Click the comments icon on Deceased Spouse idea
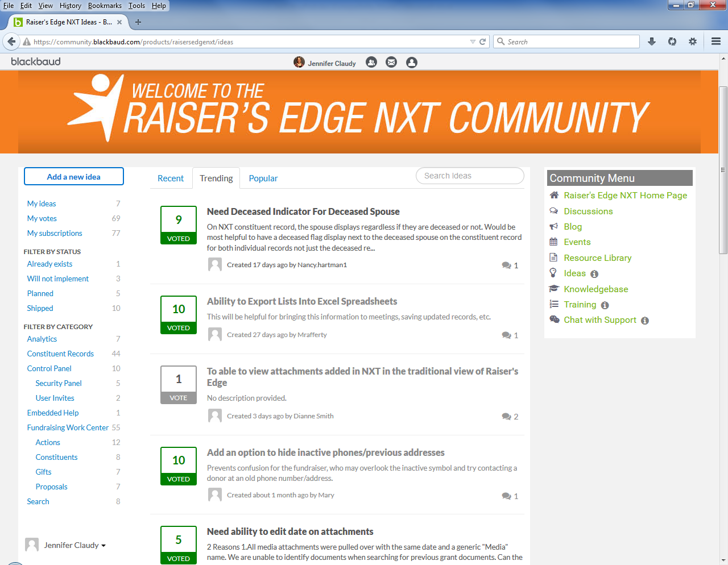Image resolution: width=728 pixels, height=565 pixels. [x=506, y=265]
